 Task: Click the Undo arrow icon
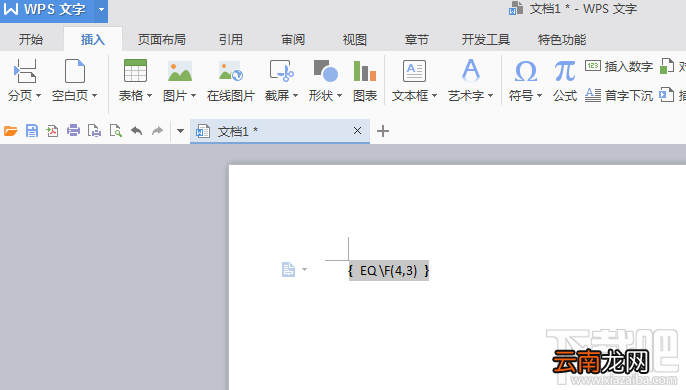tap(136, 131)
